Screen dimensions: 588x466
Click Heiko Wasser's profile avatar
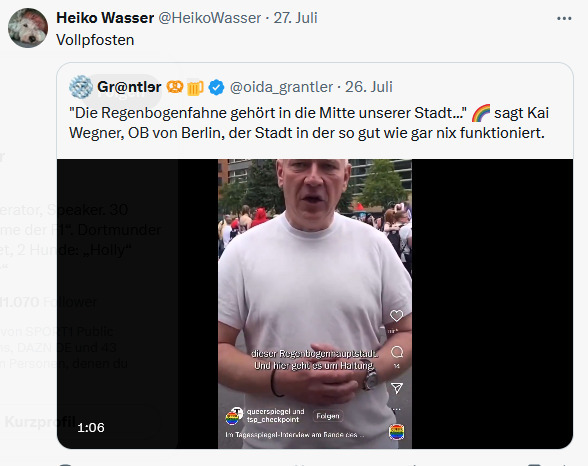(28, 28)
